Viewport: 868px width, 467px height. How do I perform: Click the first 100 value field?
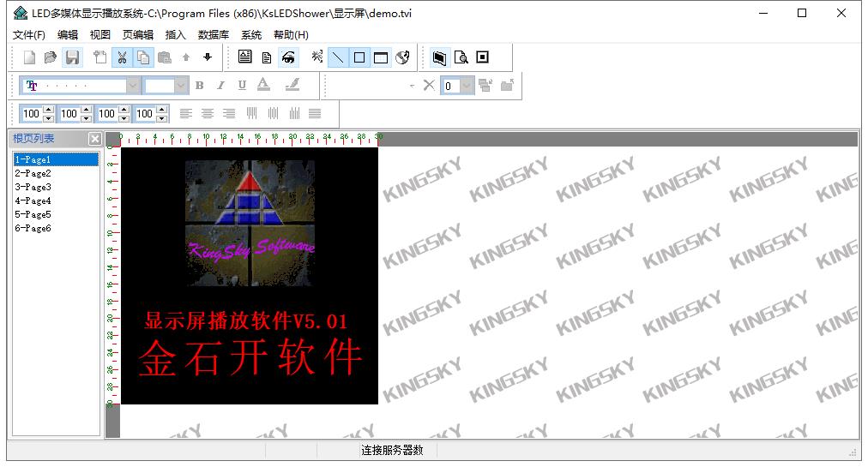tap(32, 114)
